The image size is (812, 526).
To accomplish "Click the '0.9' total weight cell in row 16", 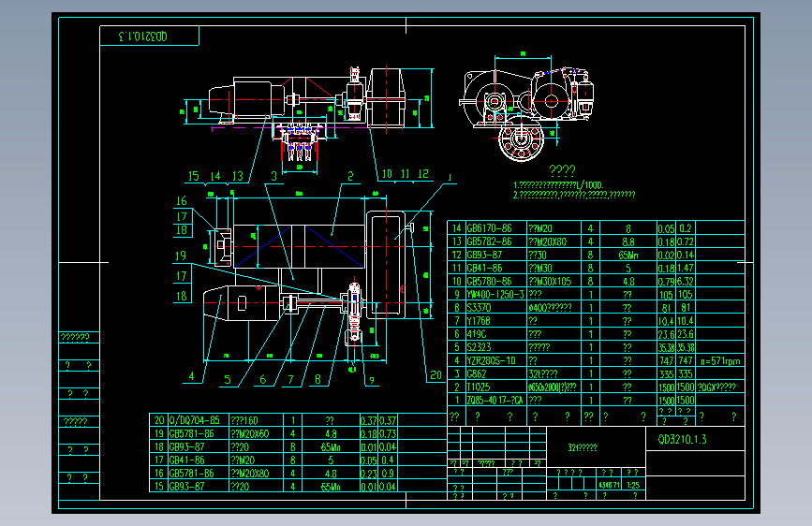I will coord(388,474).
